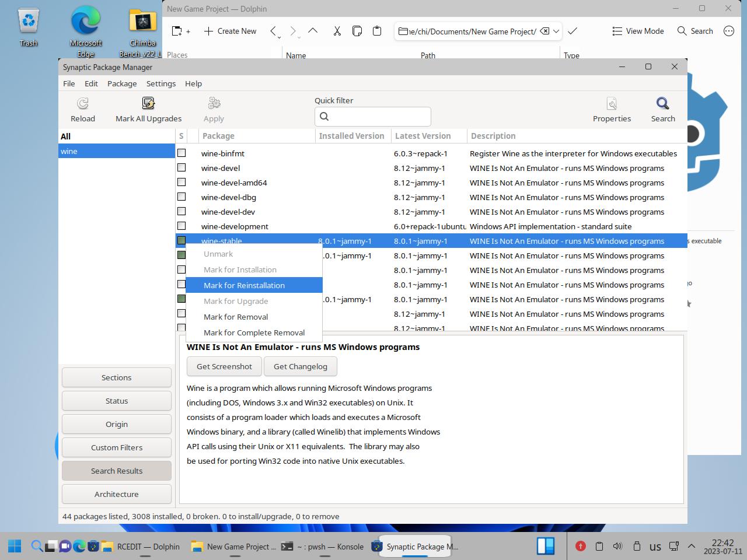Click the Quick filter search field
Image resolution: width=747 pixels, height=560 pixels.
tap(373, 117)
